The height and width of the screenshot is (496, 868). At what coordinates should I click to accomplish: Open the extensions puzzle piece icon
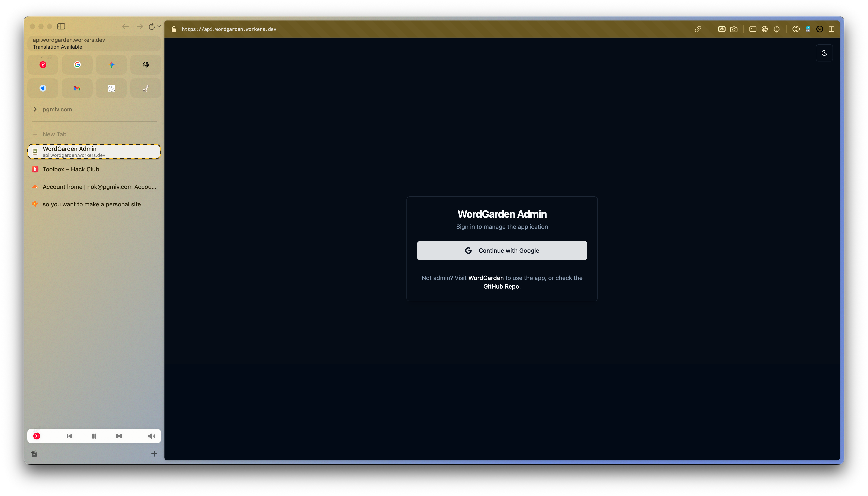(796, 29)
